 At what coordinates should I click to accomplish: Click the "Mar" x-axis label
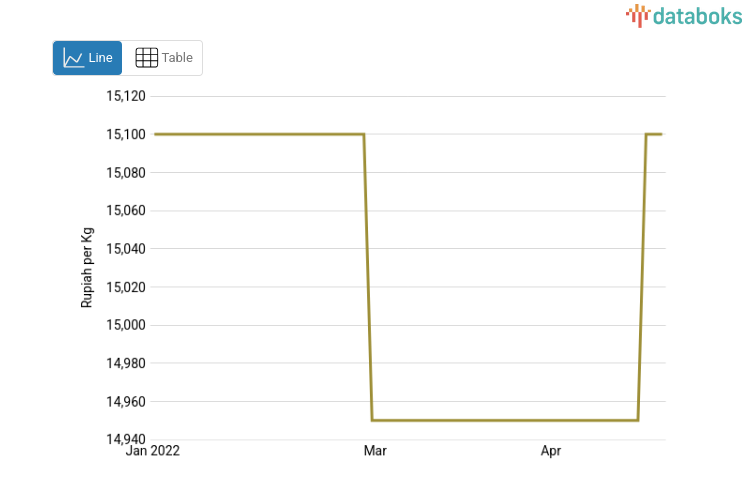click(375, 452)
